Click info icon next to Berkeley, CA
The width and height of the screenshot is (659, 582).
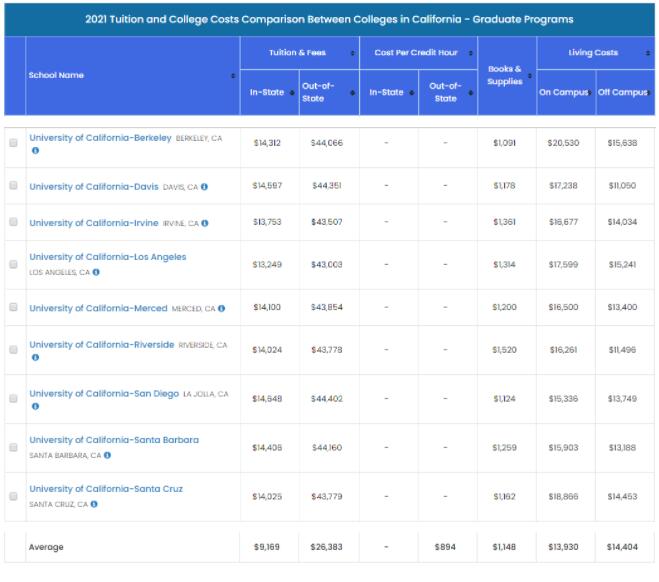click(35, 151)
